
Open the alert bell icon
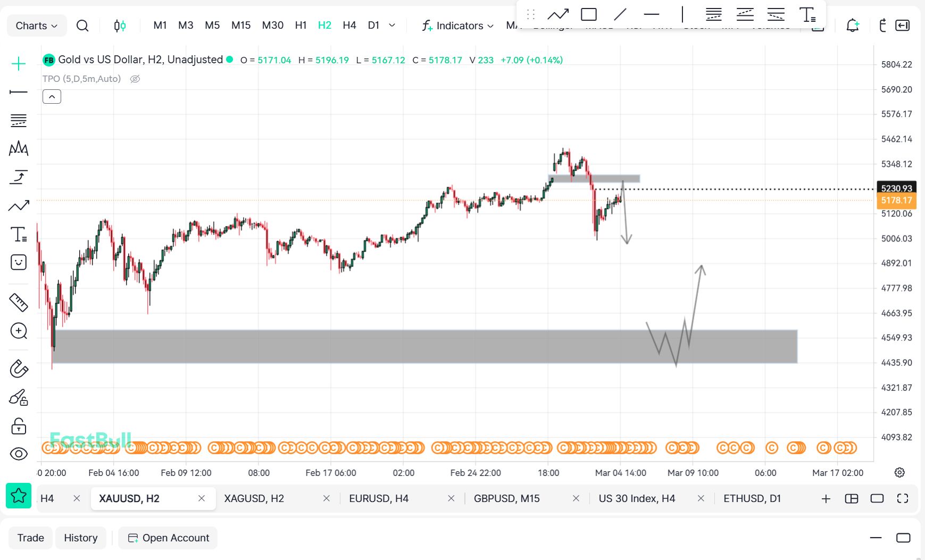pyautogui.click(x=852, y=26)
